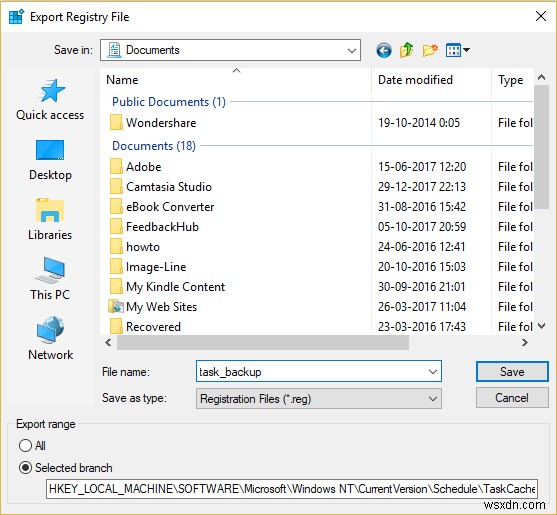Screen dimensions: 557x515
Task: Go up one folder level
Action: [x=407, y=50]
